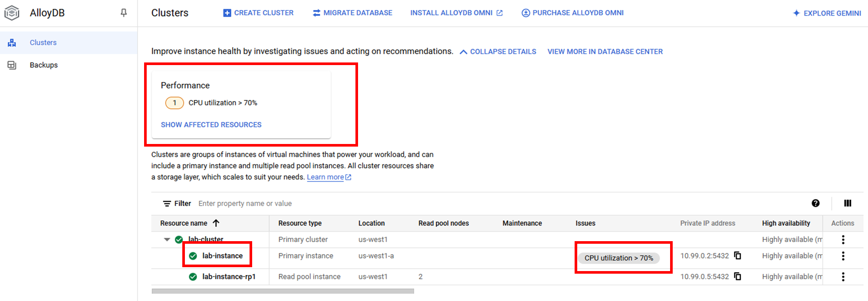The height and width of the screenshot is (301, 868).
Task: Open actions menu for lab-instance-rp1
Action: (x=843, y=277)
